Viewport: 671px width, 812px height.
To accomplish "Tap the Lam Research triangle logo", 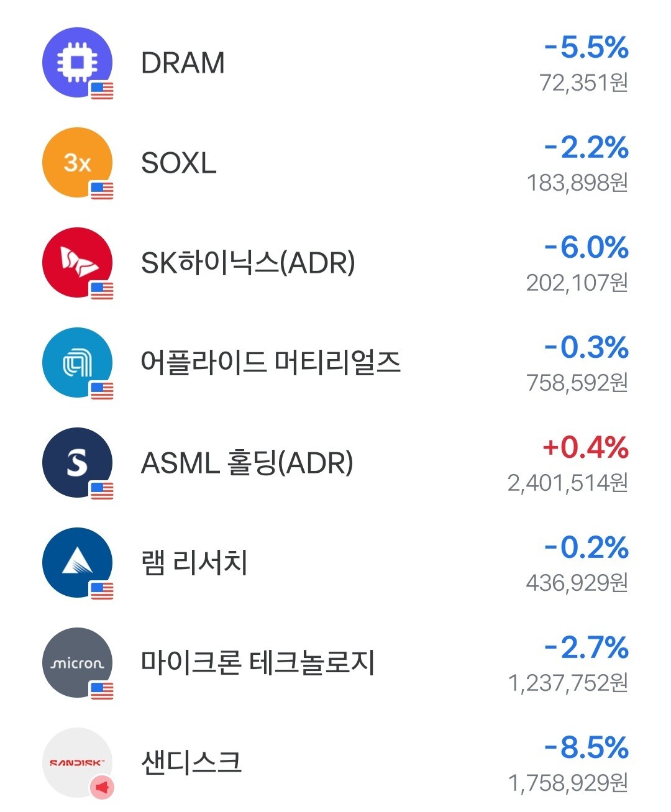I will [77, 562].
